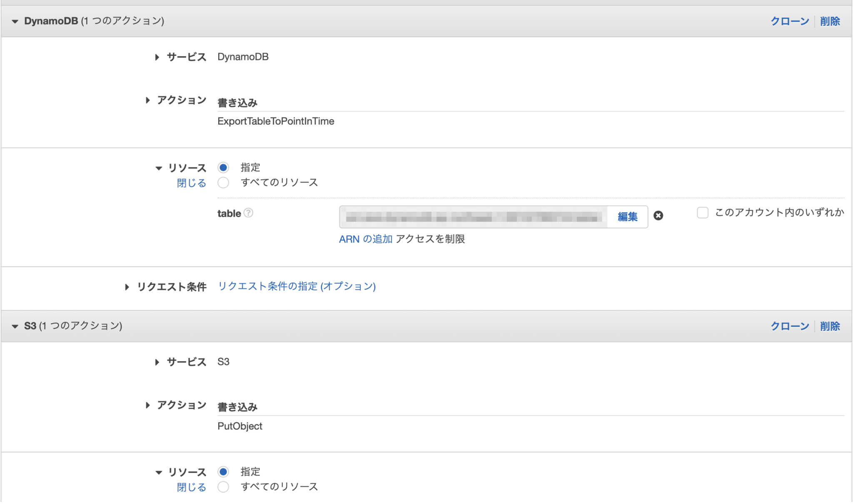Click クローン for the S3 section

coord(789,326)
